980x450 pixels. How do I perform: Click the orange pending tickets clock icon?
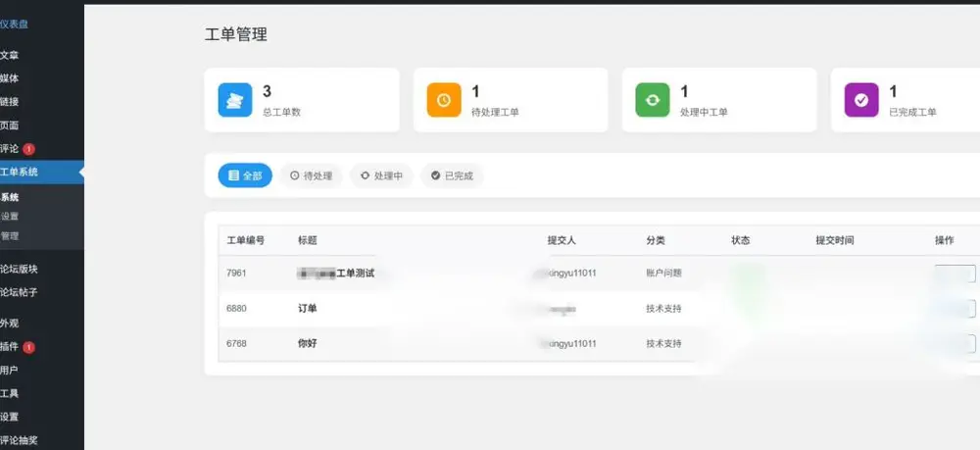(x=444, y=100)
